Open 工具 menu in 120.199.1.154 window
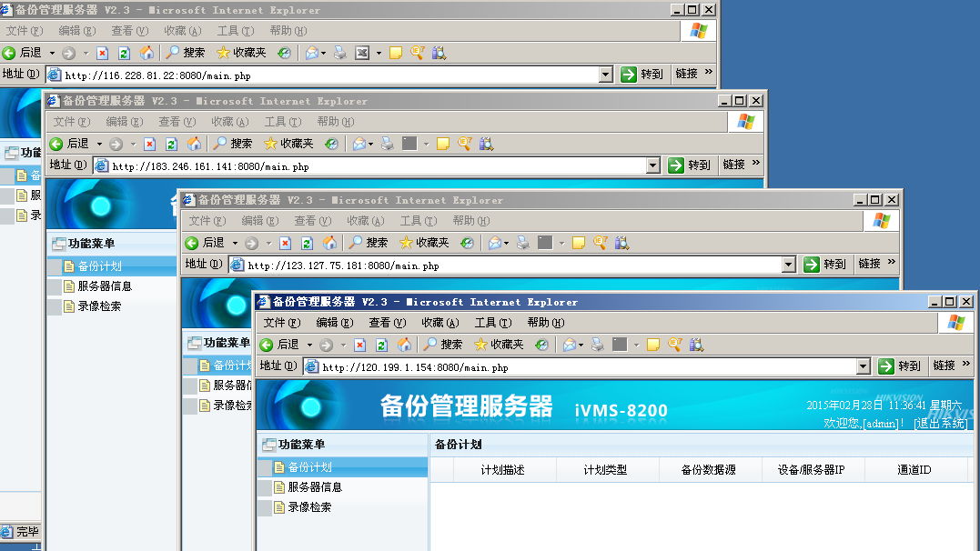This screenshot has width=980, height=551. 493,323
